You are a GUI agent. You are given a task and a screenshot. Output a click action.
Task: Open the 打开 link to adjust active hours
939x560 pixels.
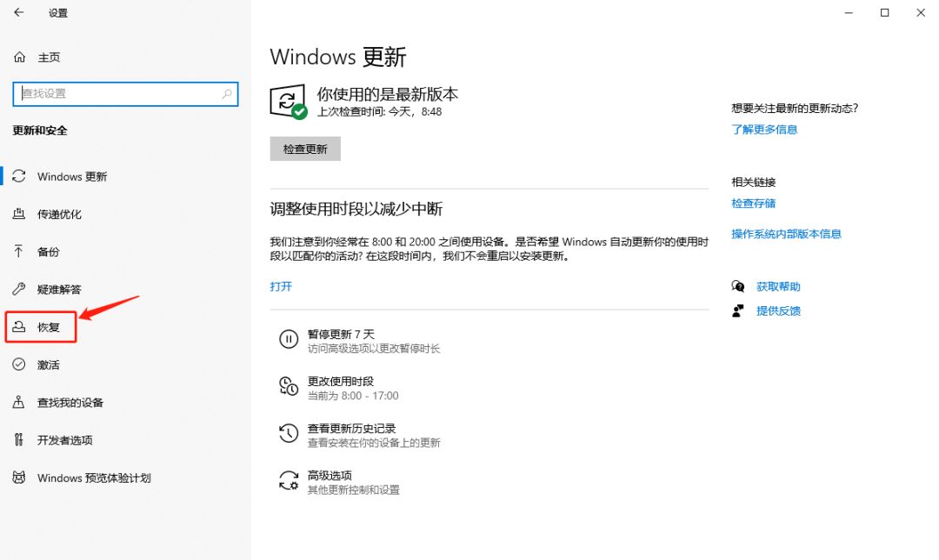pyautogui.click(x=280, y=285)
